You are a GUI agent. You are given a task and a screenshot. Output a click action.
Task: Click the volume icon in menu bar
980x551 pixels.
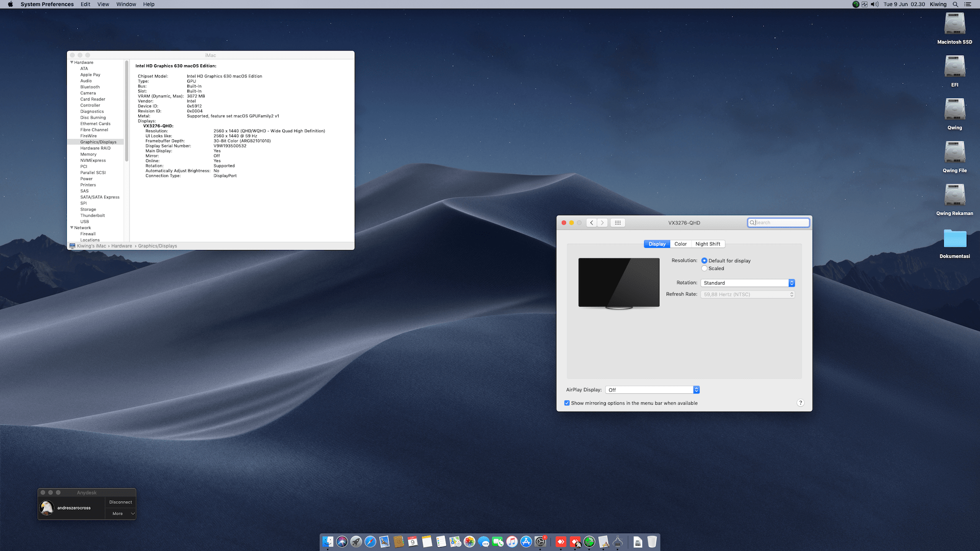[874, 4]
